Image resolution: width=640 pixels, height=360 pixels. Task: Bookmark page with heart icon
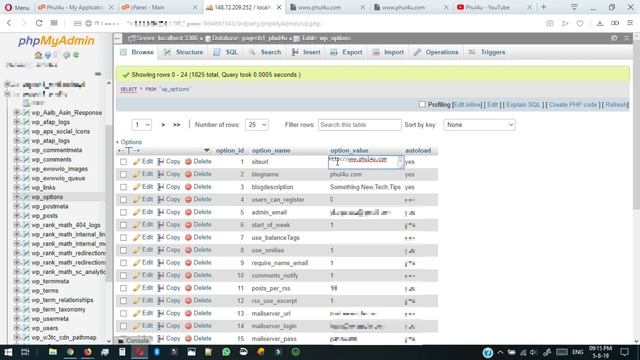point(580,23)
